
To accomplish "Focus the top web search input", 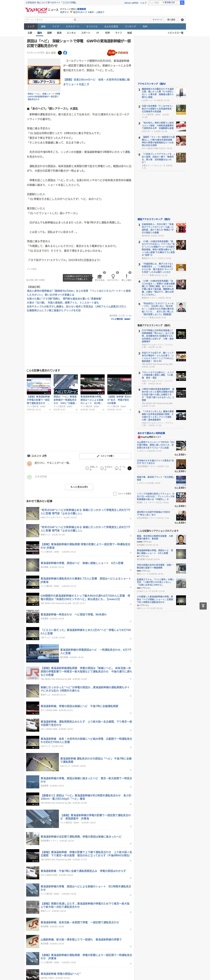I will coord(155,3).
